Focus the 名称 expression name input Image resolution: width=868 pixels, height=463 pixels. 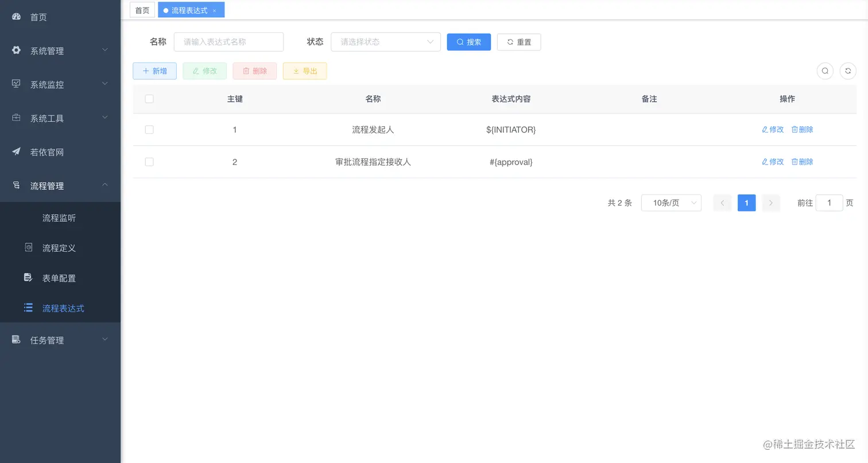click(x=228, y=42)
